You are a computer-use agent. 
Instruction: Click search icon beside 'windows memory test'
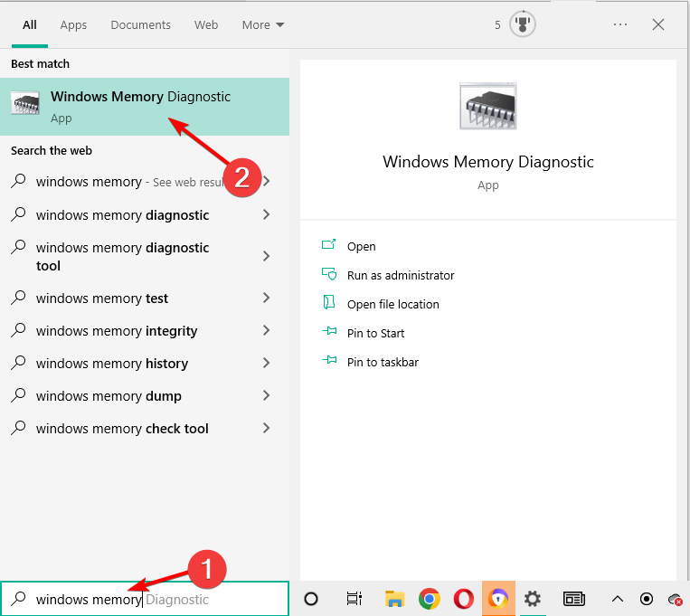click(18, 298)
